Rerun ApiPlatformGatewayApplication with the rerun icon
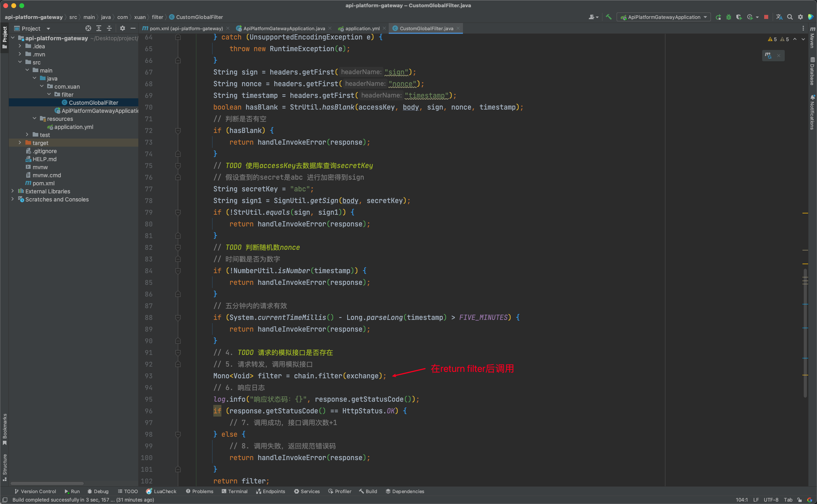 (718, 17)
